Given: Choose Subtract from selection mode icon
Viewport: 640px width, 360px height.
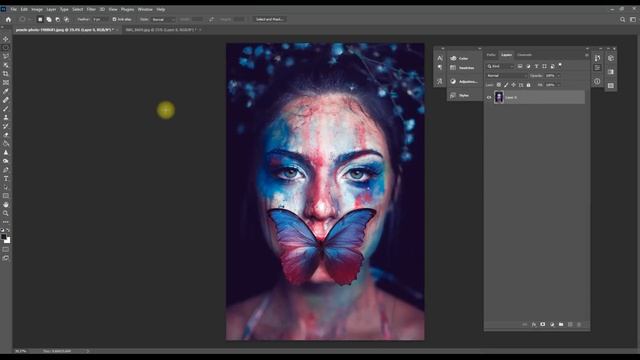Looking at the screenshot, I should tap(58, 19).
